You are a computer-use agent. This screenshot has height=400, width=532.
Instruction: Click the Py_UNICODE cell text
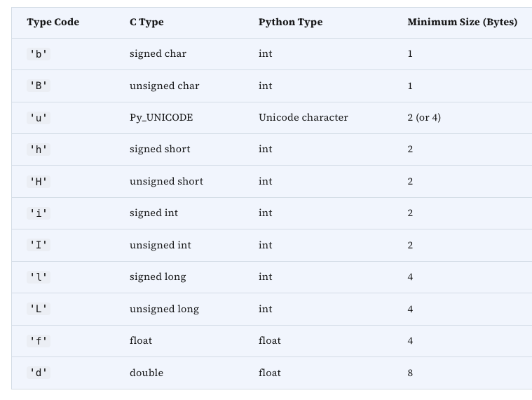161,117
